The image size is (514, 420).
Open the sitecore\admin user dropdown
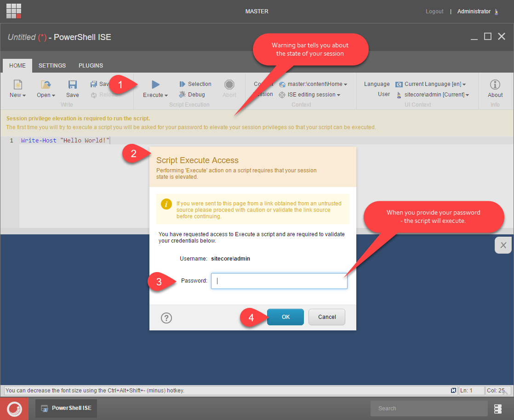tap(436, 95)
